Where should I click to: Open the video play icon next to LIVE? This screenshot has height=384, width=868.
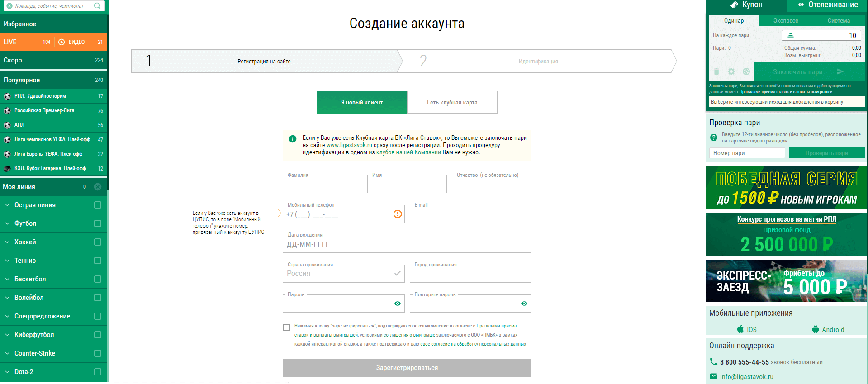62,42
